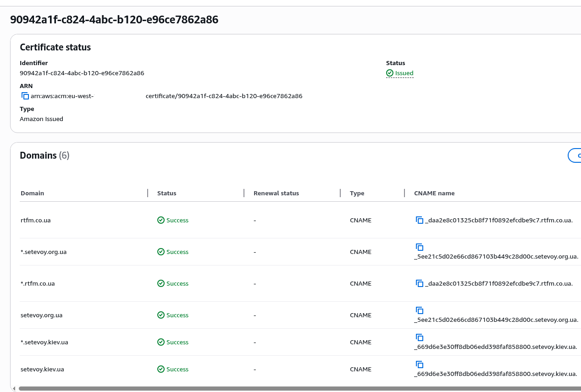Viewport: 581px width, 392px height.
Task: Click the Issued status link
Action: [404, 73]
